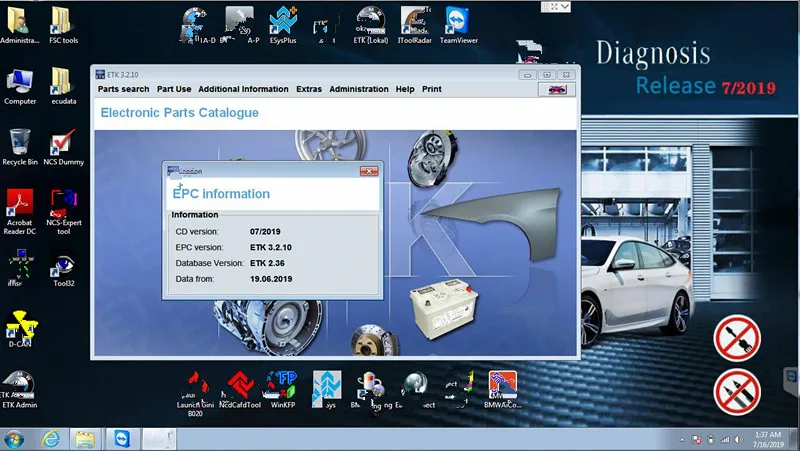Screen dimensions: 800x451
Task: Launch the Launch Gini B020 shortcut
Action: click(195, 394)
